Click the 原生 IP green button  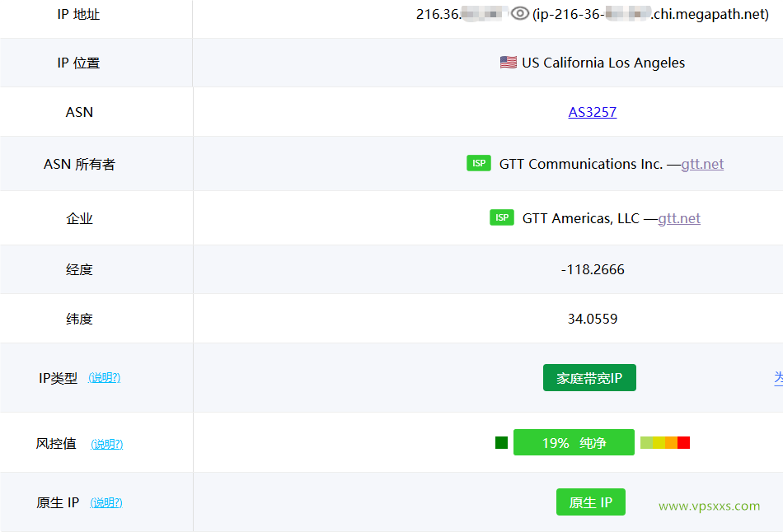coord(591,502)
